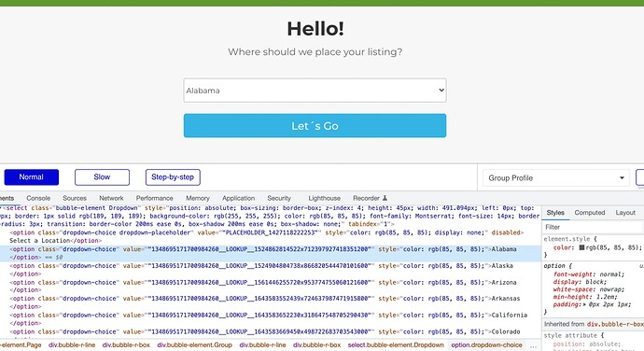This screenshot has height=351, width=644.
Task: Click the Let's Go button
Action: pyautogui.click(x=315, y=126)
